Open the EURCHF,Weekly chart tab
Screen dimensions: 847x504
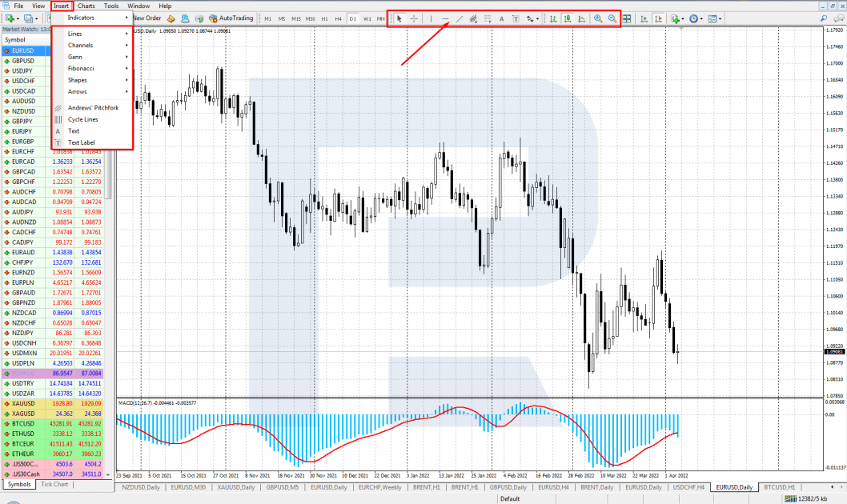click(379, 487)
